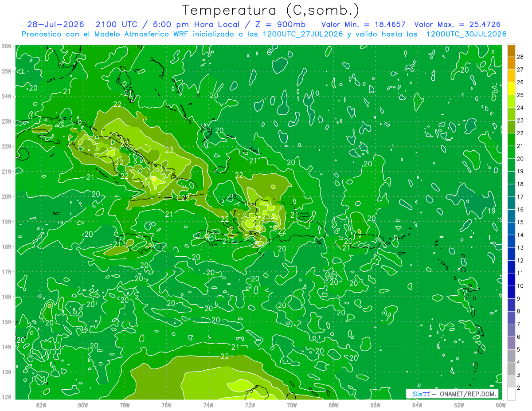Click the "68W" longitude axis label

[334, 405]
